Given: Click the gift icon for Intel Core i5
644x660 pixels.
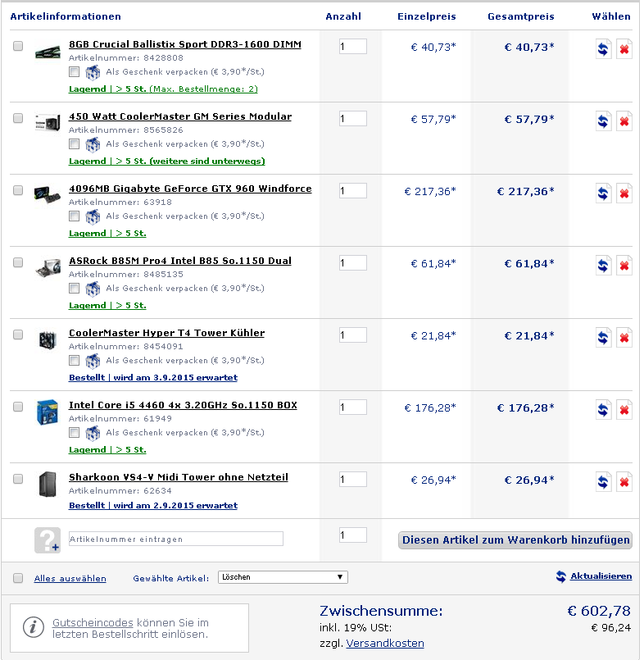Looking at the screenshot, I should tap(93, 433).
